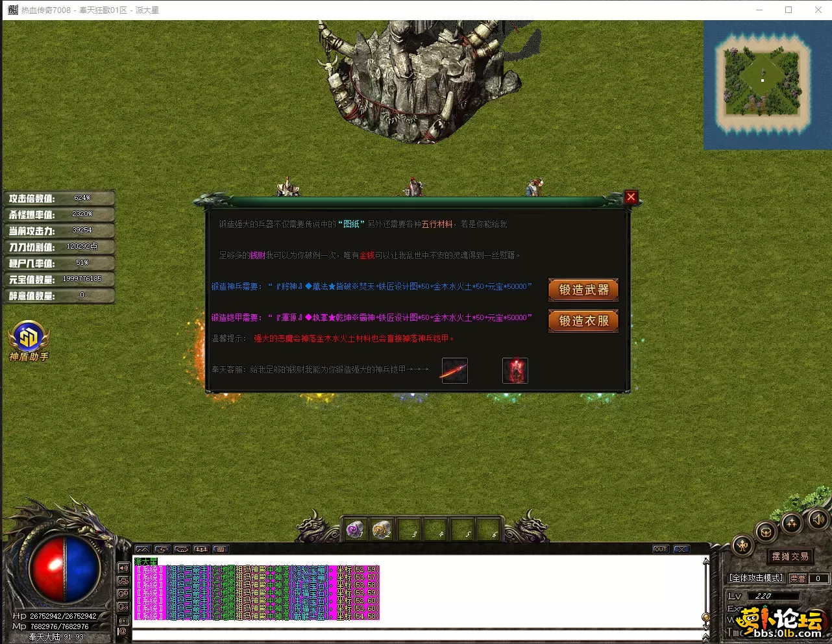Open the 神盾助手 shield helper icon
Viewport: 832px width, 644px height.
pyautogui.click(x=29, y=338)
